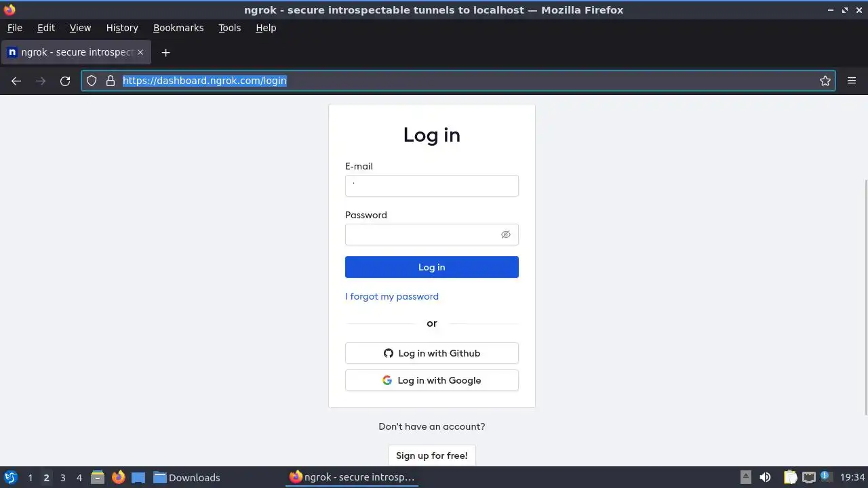The width and height of the screenshot is (868, 488).
Task: Open the taskbar start menu icon
Action: click(x=11, y=477)
